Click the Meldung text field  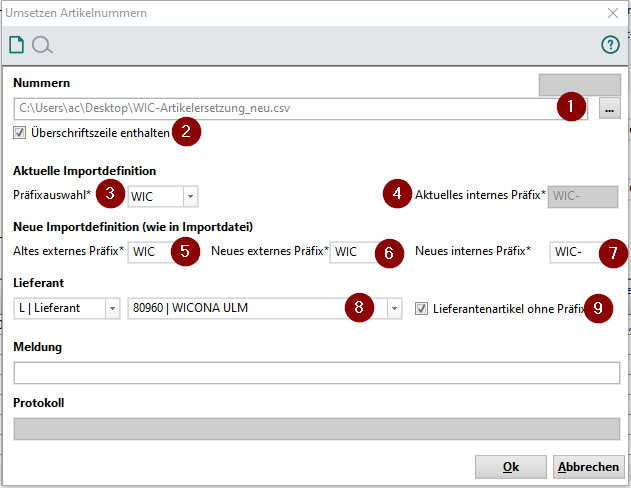coord(317,373)
